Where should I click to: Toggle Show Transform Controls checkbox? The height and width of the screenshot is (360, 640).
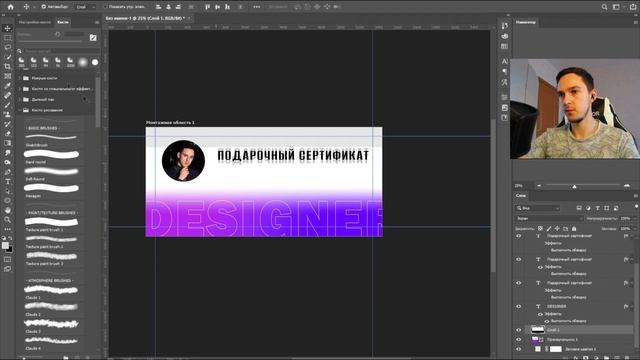click(105, 7)
